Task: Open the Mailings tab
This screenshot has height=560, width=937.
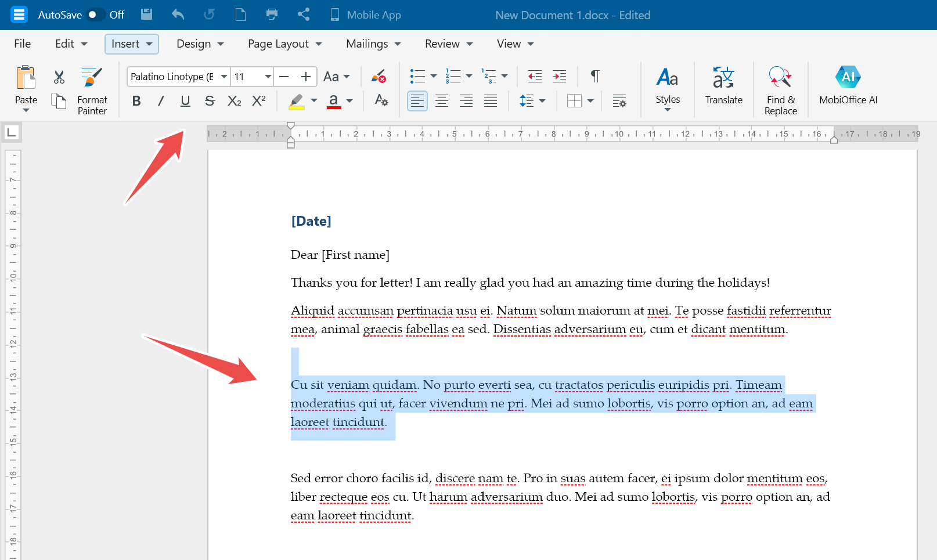Action: [x=373, y=44]
